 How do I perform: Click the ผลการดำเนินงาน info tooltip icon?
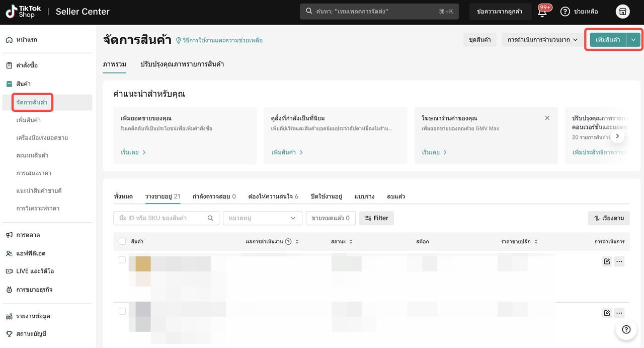288,242
